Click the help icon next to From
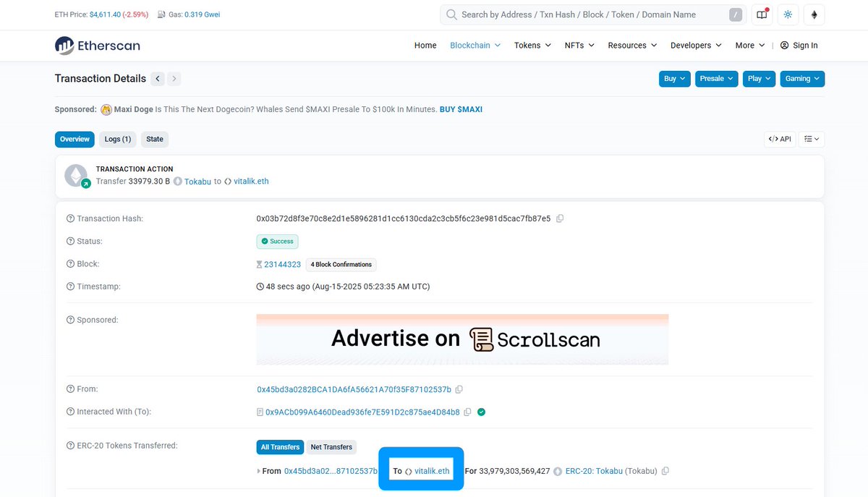868x497 pixels. (70, 389)
